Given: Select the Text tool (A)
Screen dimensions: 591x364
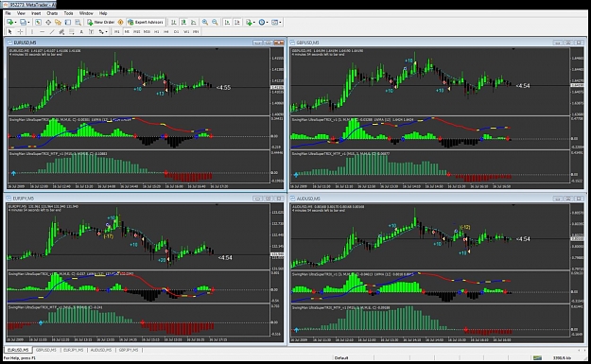Looking at the screenshot, I should pyautogui.click(x=81, y=32).
